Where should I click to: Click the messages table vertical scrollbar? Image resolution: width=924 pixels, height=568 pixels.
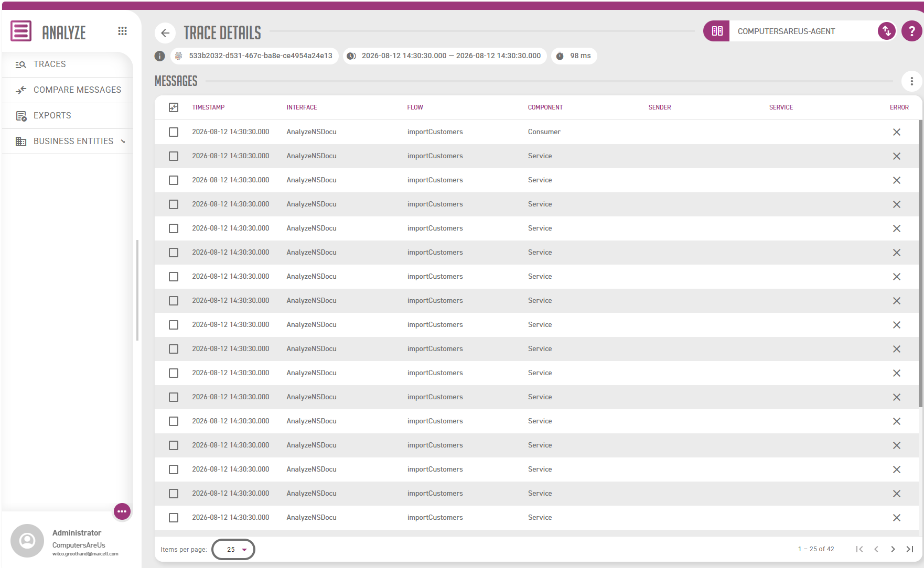tap(920, 264)
